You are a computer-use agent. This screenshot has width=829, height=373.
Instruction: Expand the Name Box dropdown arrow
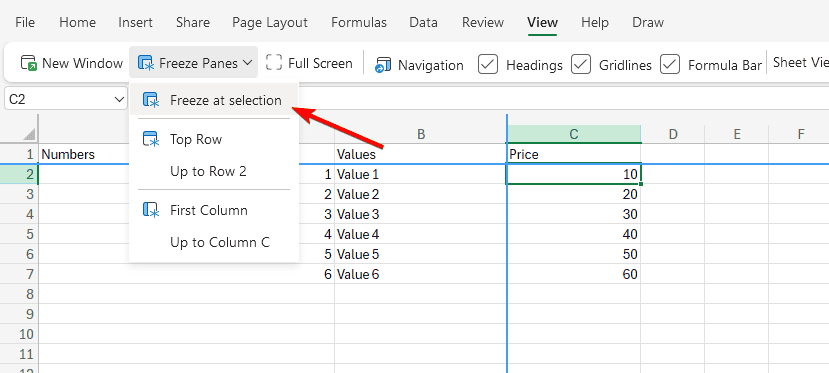click(x=119, y=99)
